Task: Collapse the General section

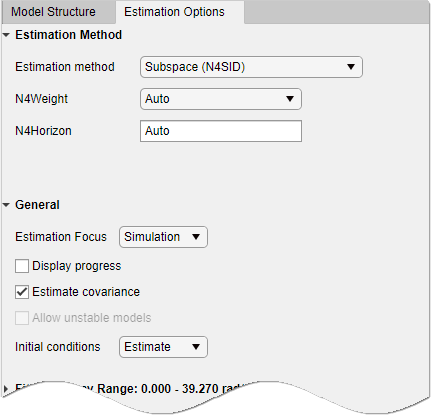Action: 6,205
